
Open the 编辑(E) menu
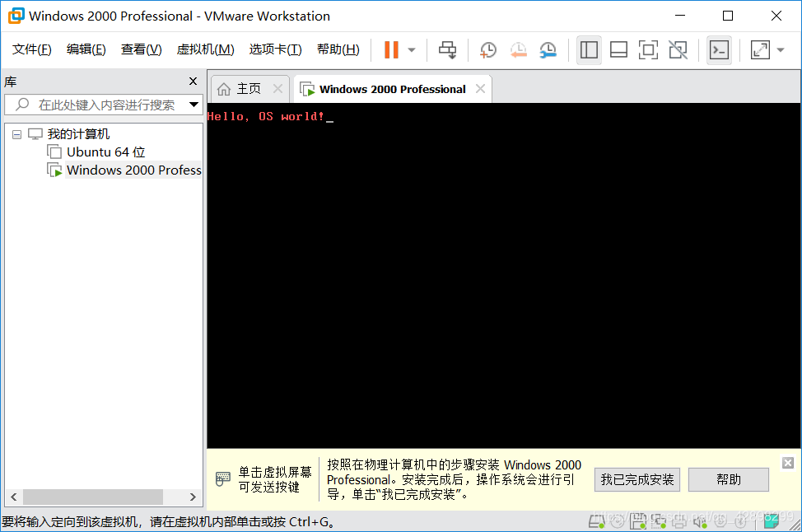86,49
